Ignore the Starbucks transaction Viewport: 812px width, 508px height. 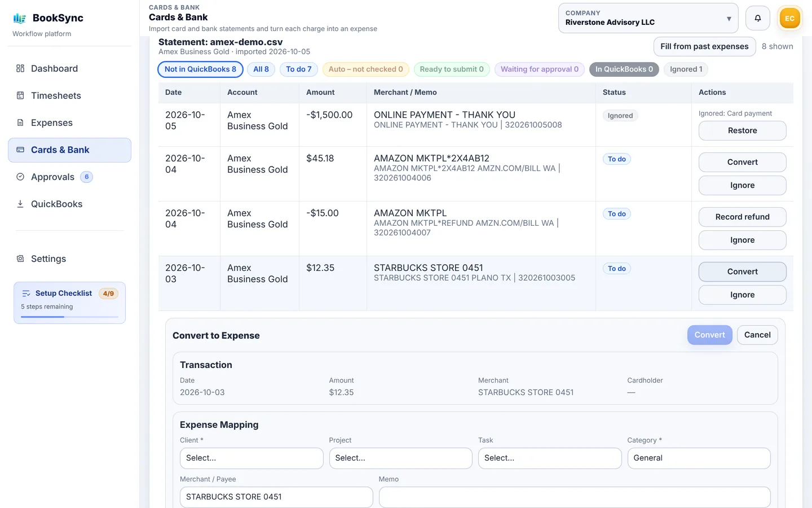click(742, 295)
